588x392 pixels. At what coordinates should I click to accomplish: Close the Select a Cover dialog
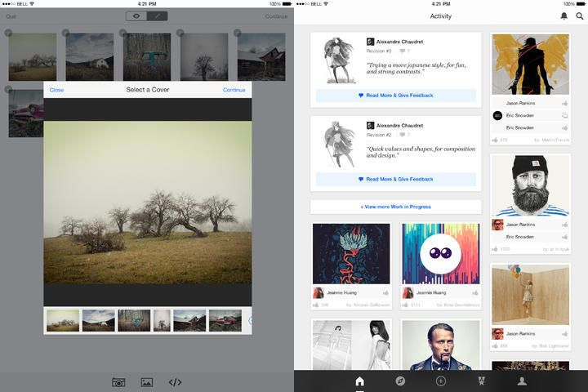[56, 90]
